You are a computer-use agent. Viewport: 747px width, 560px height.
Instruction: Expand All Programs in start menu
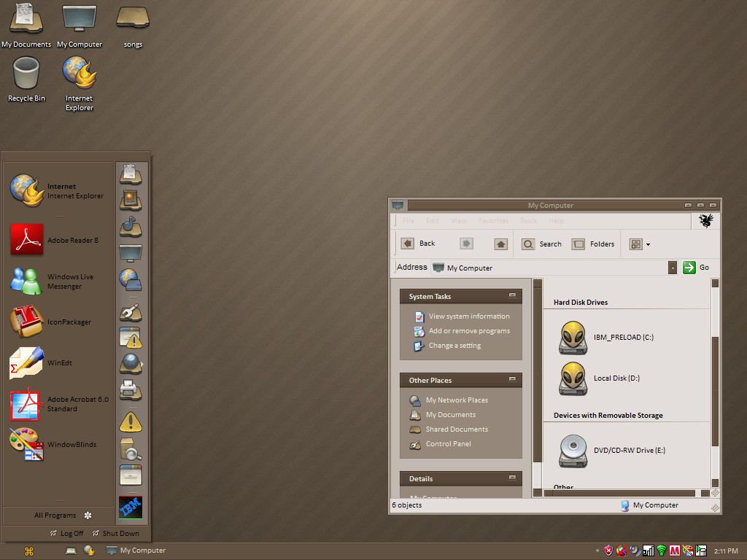63,516
